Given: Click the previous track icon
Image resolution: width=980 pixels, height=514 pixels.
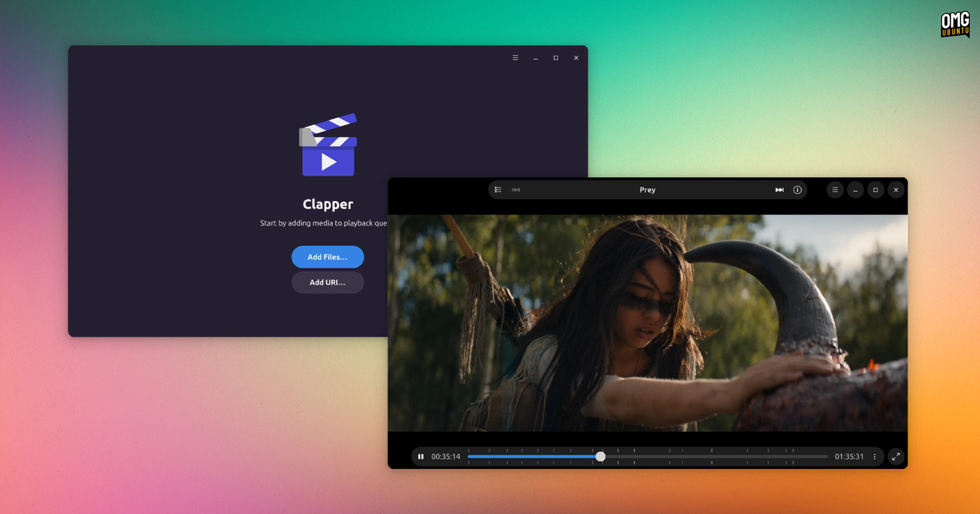Looking at the screenshot, I should point(516,189).
